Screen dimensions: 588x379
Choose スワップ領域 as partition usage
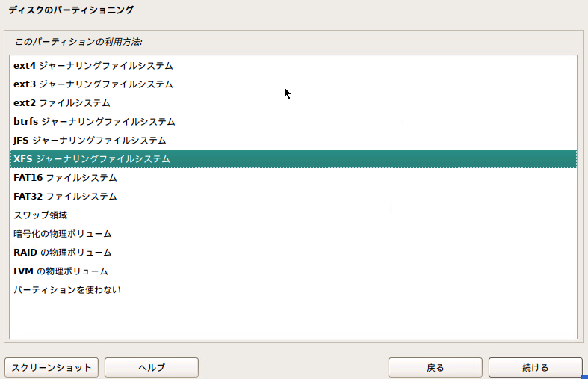pos(293,215)
